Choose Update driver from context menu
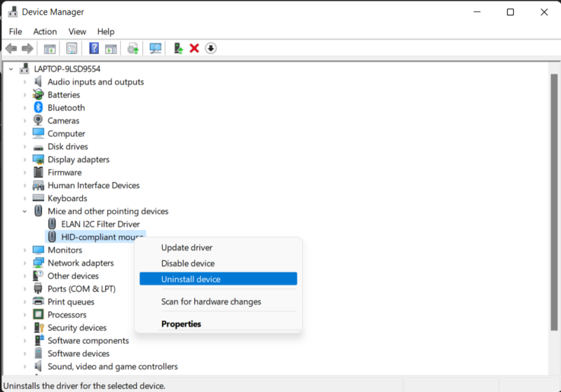This screenshot has height=392, width=561. 218,248
